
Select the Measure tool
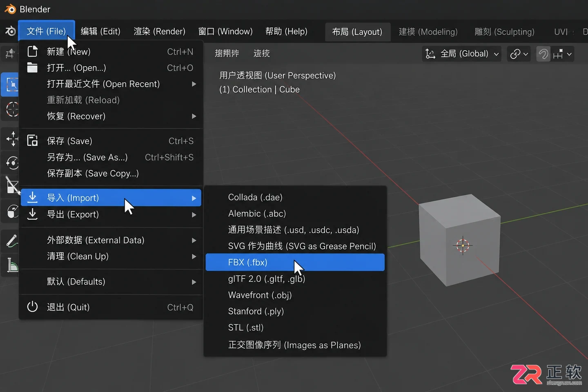coord(12,265)
